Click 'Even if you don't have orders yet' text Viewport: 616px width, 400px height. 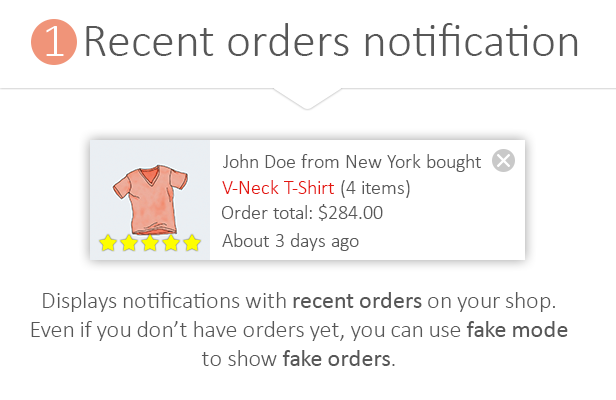click(187, 330)
